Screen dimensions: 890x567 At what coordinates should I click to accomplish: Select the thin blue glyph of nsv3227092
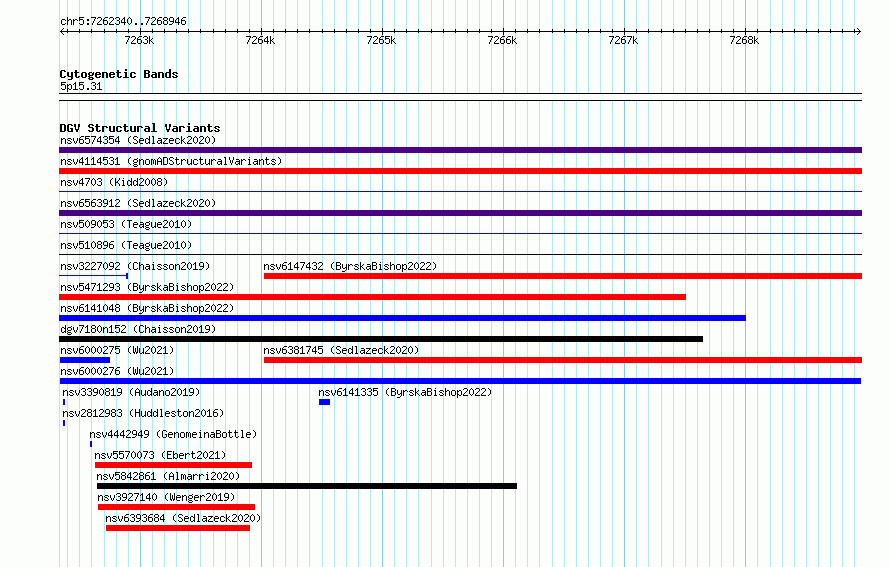tap(94, 276)
